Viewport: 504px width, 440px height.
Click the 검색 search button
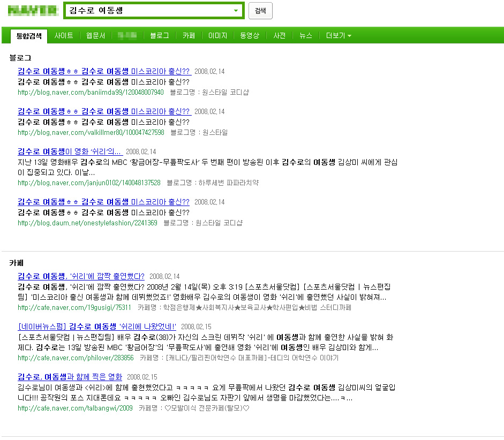(x=260, y=11)
